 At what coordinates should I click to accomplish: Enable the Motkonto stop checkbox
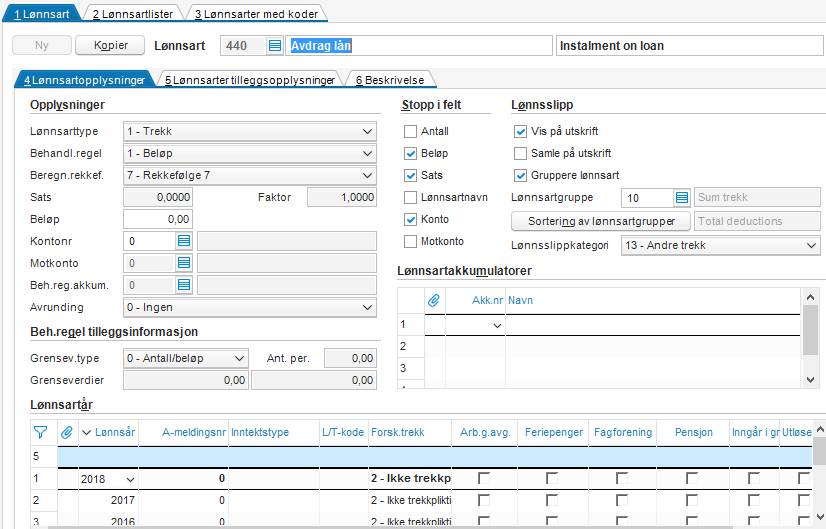tap(410, 241)
